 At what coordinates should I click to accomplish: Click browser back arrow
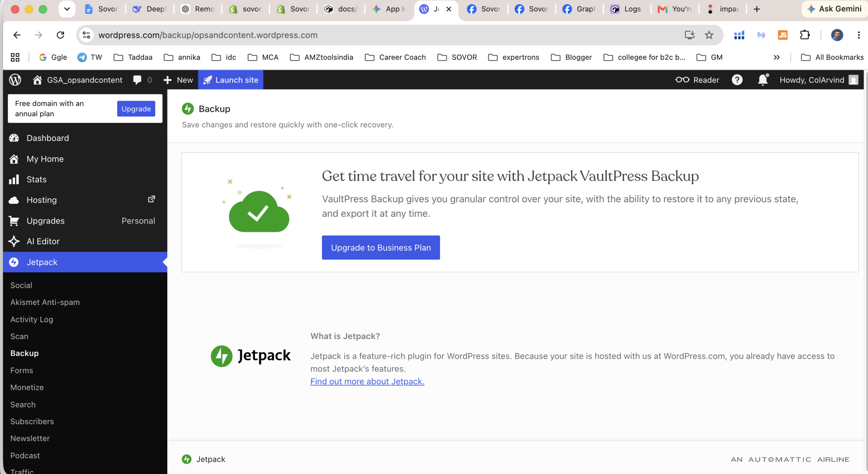[17, 35]
